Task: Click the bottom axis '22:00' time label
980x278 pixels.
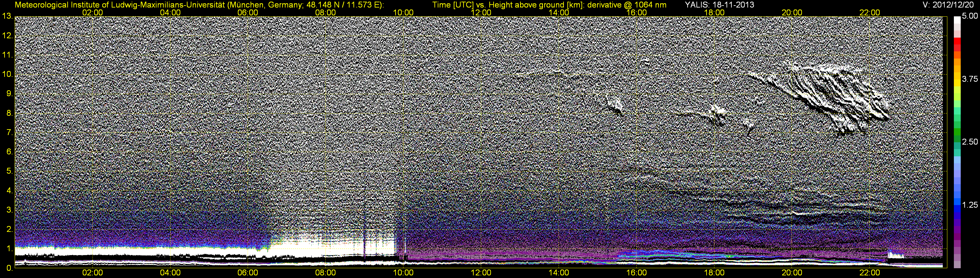Action: (x=870, y=273)
